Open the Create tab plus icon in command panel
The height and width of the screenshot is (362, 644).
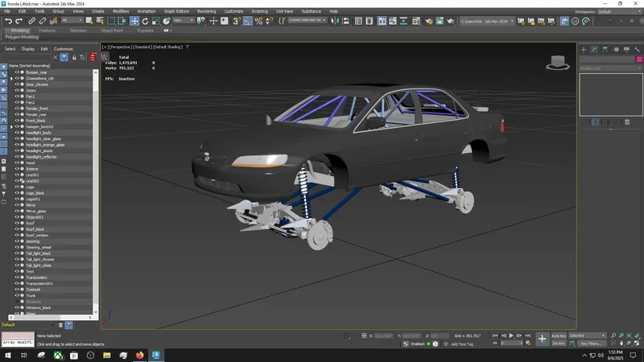[x=584, y=49]
